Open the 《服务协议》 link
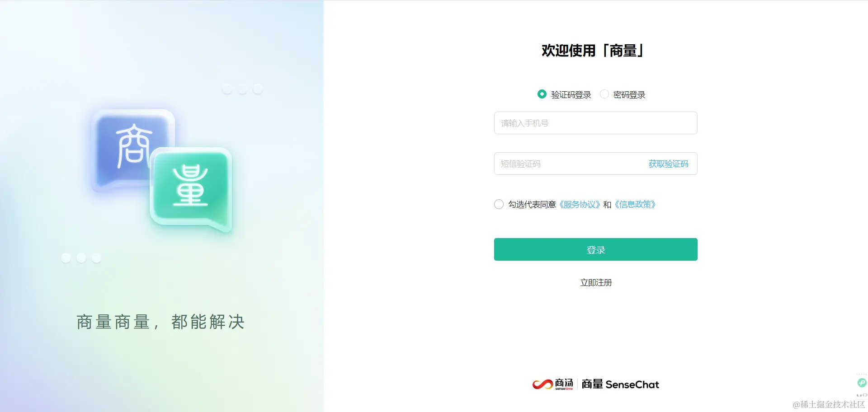The image size is (868, 412). pyautogui.click(x=580, y=204)
